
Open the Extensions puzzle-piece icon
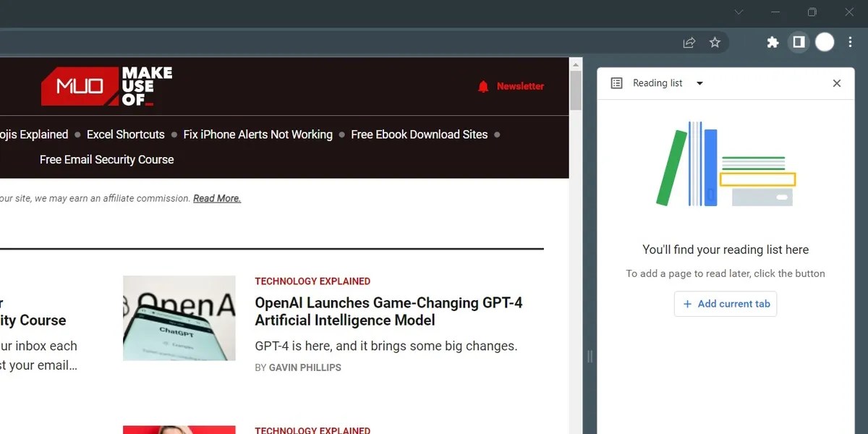click(x=773, y=42)
